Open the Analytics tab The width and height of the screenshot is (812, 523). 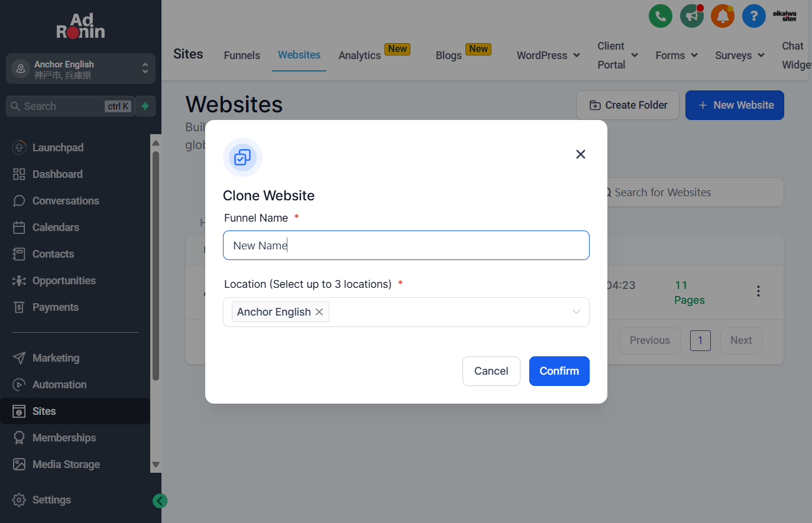click(x=360, y=56)
